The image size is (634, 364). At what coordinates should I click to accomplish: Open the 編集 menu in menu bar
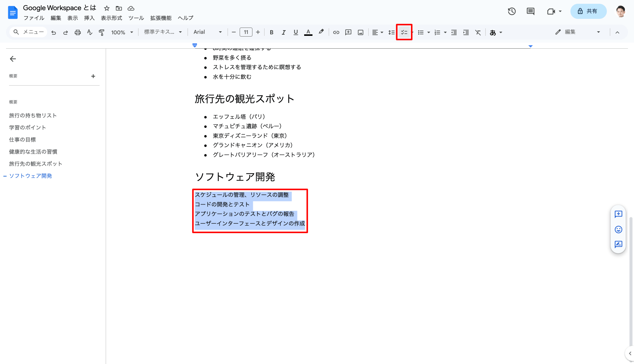point(56,18)
